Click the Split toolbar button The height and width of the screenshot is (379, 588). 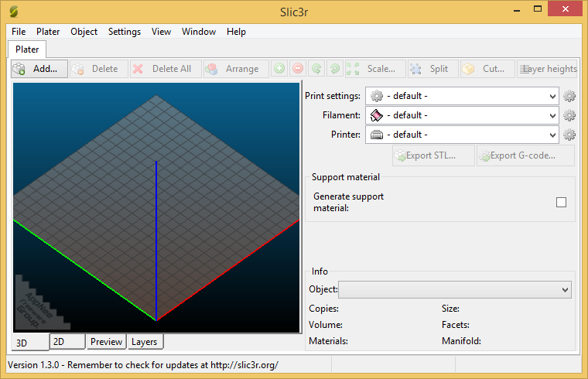coord(433,69)
